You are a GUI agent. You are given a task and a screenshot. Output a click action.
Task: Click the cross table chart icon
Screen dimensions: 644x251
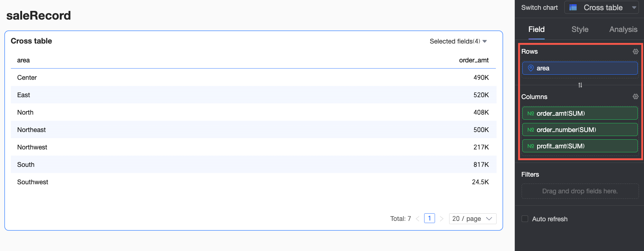point(573,8)
